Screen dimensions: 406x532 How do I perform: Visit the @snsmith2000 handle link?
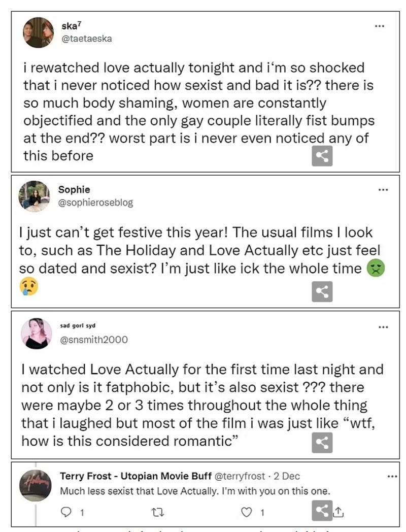point(94,340)
